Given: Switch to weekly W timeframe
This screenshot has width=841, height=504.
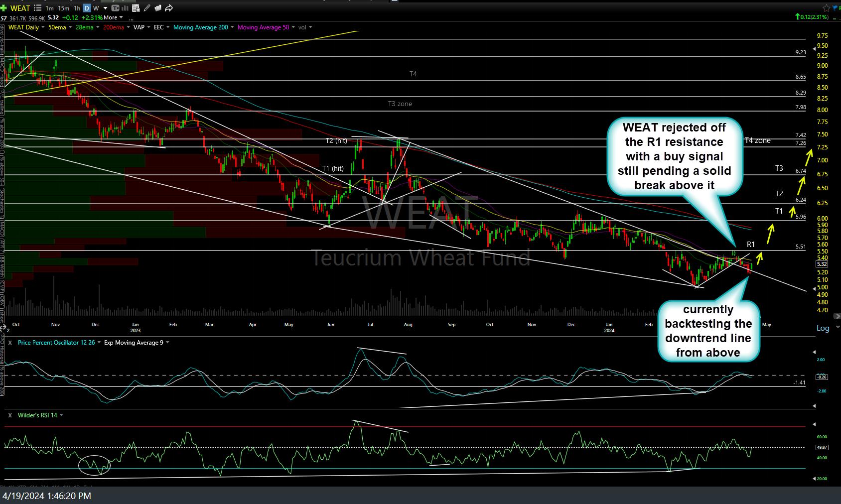Looking at the screenshot, I should point(96,8).
